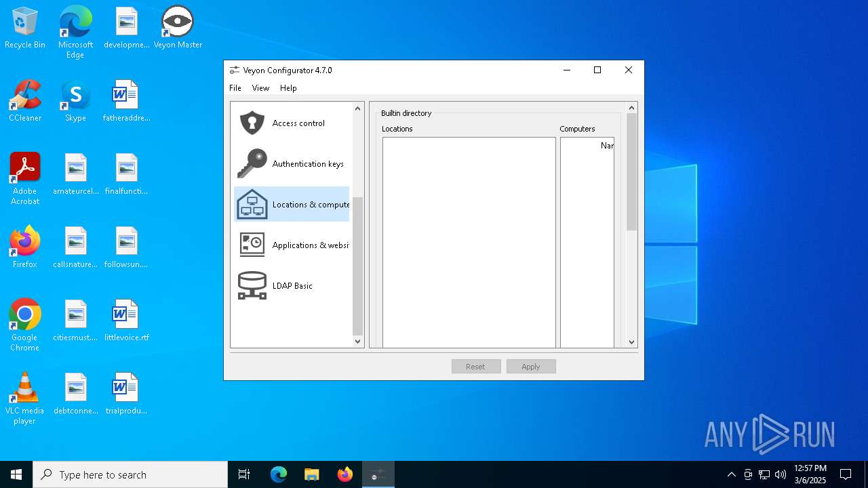Select the Firefox desktop shortcut

(25, 247)
